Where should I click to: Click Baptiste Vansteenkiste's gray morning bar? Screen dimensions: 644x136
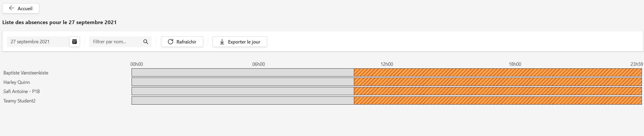243,73
